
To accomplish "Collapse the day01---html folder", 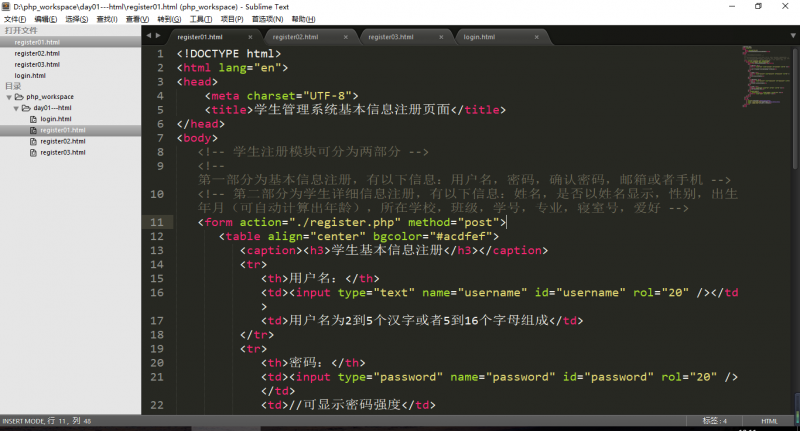I will click(15, 108).
